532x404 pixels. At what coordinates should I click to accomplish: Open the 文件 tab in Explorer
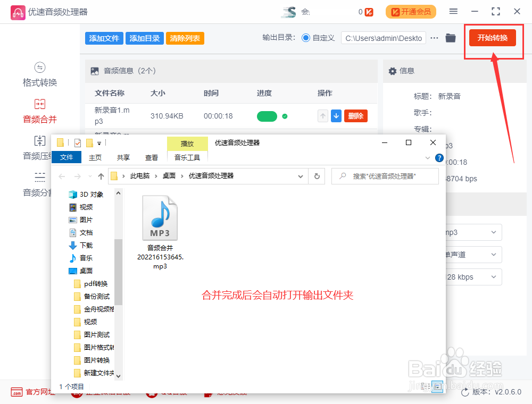point(66,157)
